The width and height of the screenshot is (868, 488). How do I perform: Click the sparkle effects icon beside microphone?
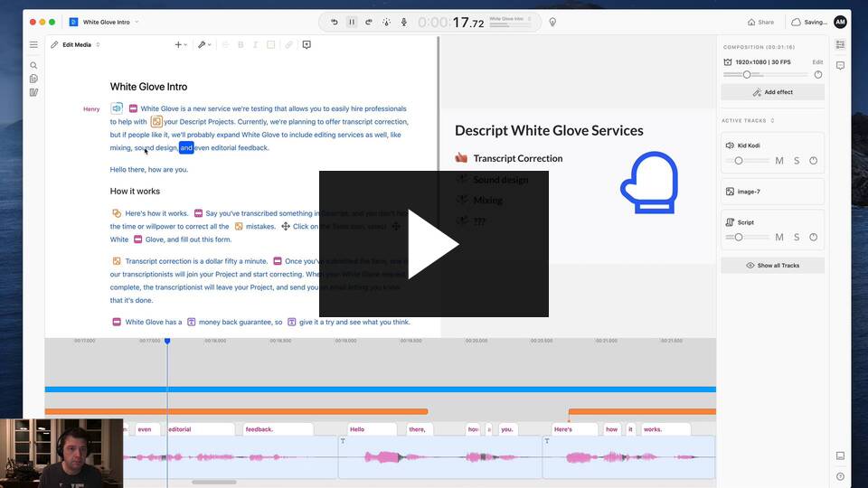pos(386,22)
